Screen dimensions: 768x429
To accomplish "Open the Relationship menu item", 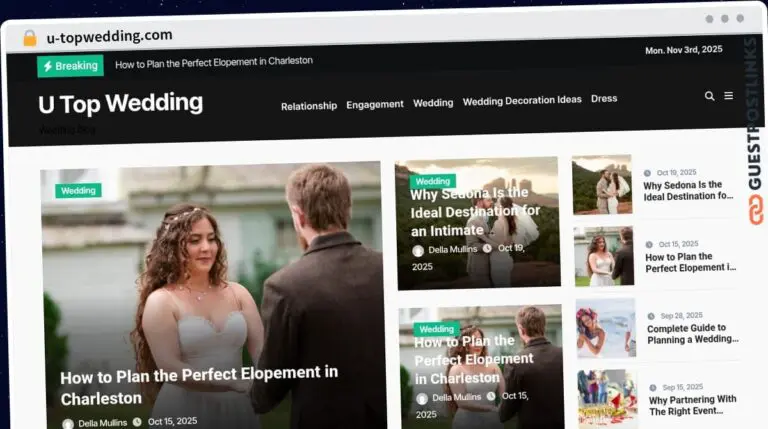I will pos(309,106).
